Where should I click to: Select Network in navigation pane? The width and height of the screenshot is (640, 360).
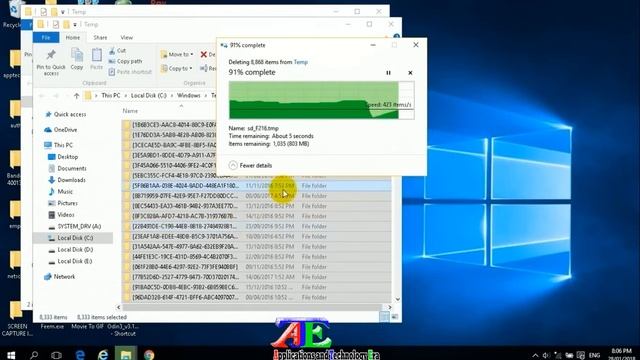pos(60,277)
